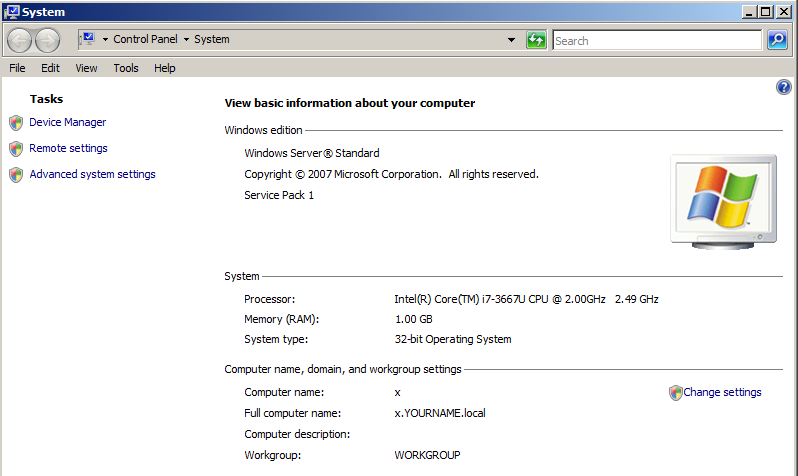Click the System icon in title bar
The image size is (798, 476).
[11, 12]
